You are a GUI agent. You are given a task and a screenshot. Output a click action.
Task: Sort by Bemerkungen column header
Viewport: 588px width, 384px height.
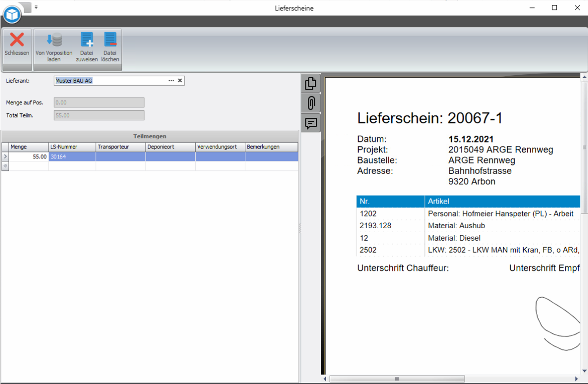point(271,147)
